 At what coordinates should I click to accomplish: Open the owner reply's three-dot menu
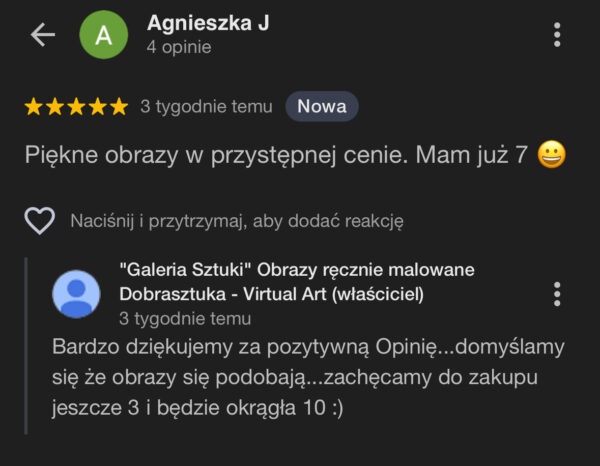tap(557, 294)
